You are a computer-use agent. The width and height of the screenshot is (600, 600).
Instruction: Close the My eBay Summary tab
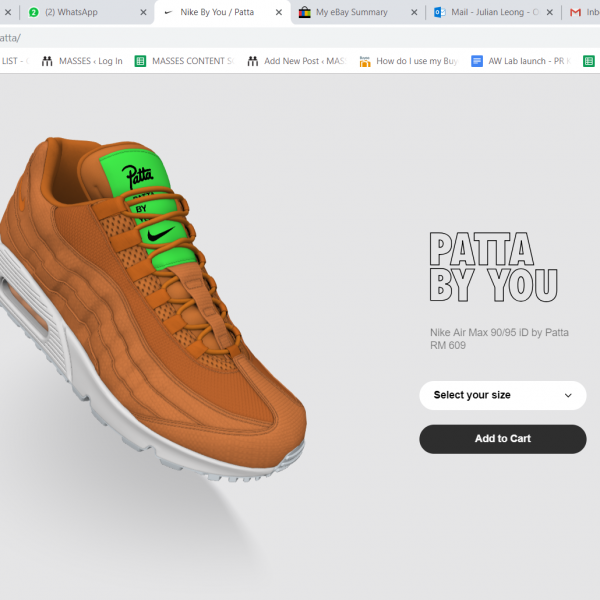coord(413,12)
